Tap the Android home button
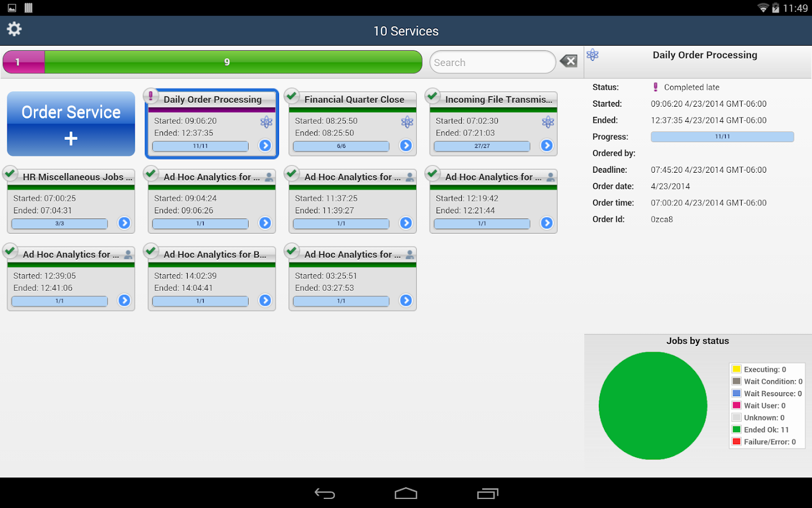 pyautogui.click(x=405, y=493)
